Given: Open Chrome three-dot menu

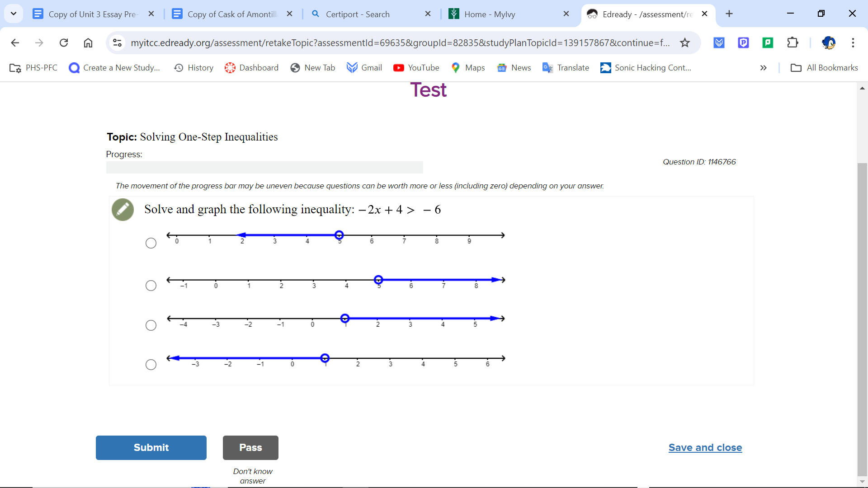Looking at the screenshot, I should tap(853, 42).
